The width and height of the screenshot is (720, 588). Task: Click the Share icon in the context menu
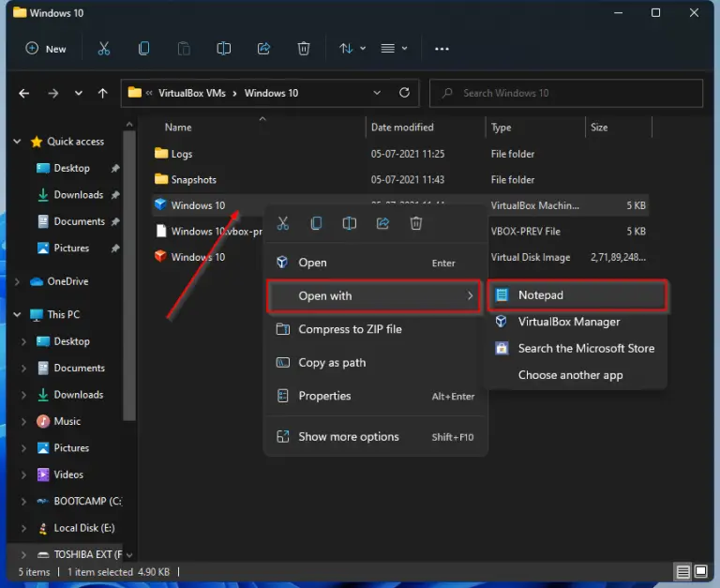click(x=382, y=224)
